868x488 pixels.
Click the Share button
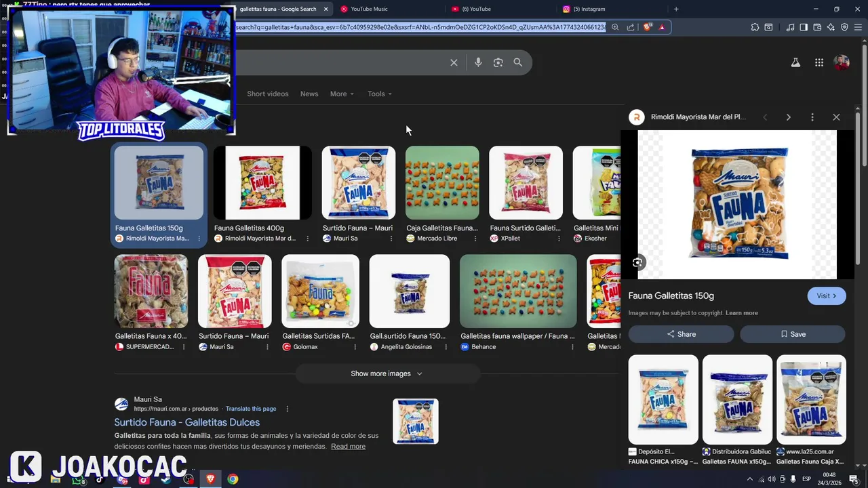681,334
